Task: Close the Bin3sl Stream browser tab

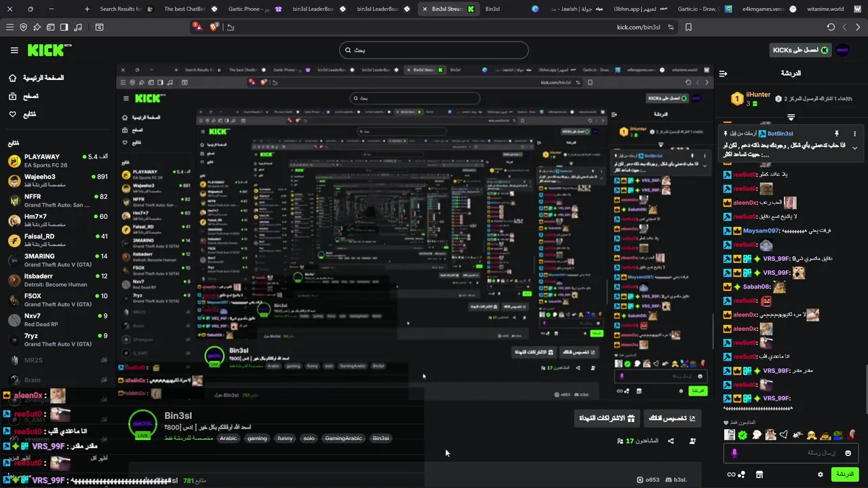Action: click(425, 9)
